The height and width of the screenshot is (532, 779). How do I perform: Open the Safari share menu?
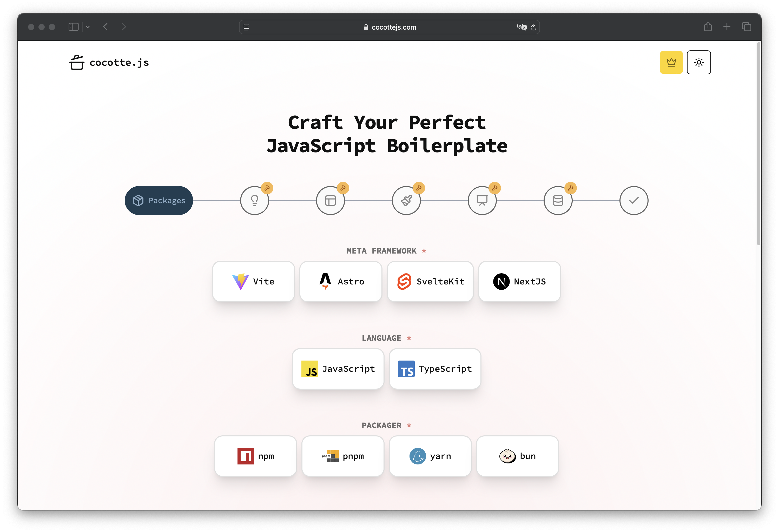point(708,26)
